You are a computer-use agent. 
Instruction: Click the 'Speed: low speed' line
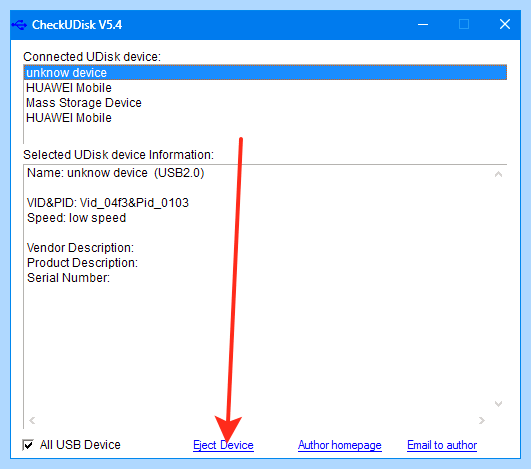click(77, 218)
